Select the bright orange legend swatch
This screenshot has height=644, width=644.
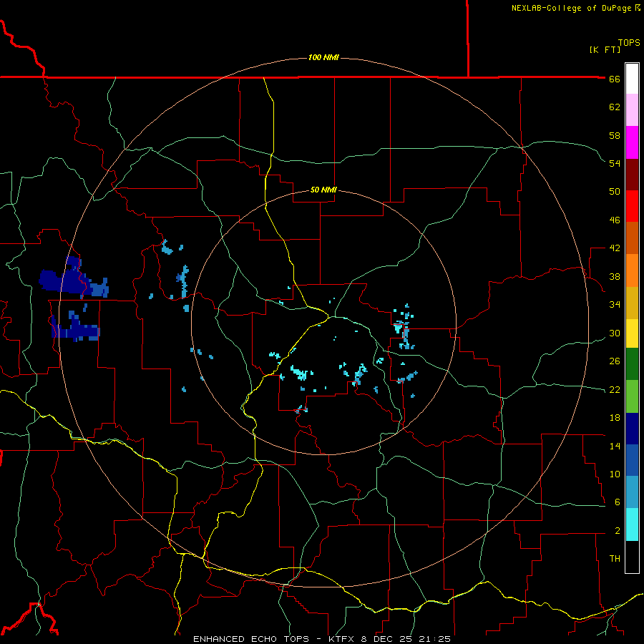(x=632, y=270)
